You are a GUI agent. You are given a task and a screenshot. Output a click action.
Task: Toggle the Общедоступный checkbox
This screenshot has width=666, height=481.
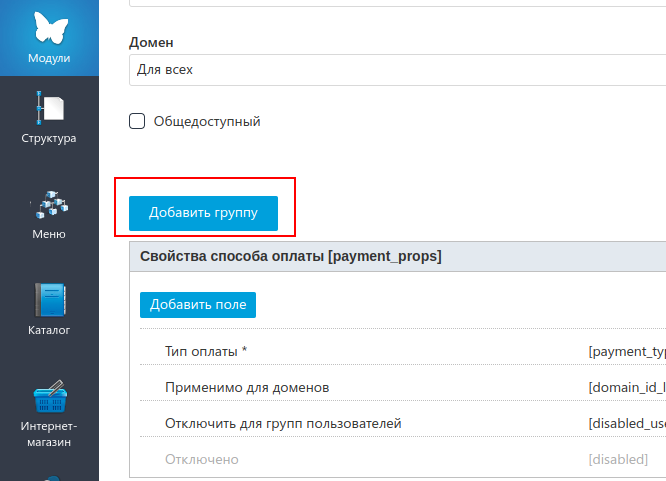(x=138, y=121)
